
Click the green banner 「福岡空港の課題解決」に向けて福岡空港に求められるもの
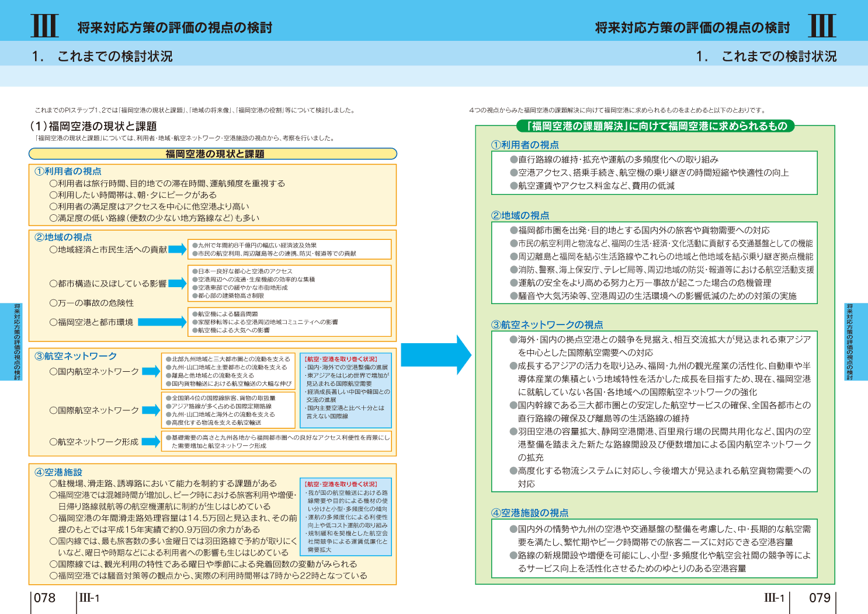pos(656,126)
